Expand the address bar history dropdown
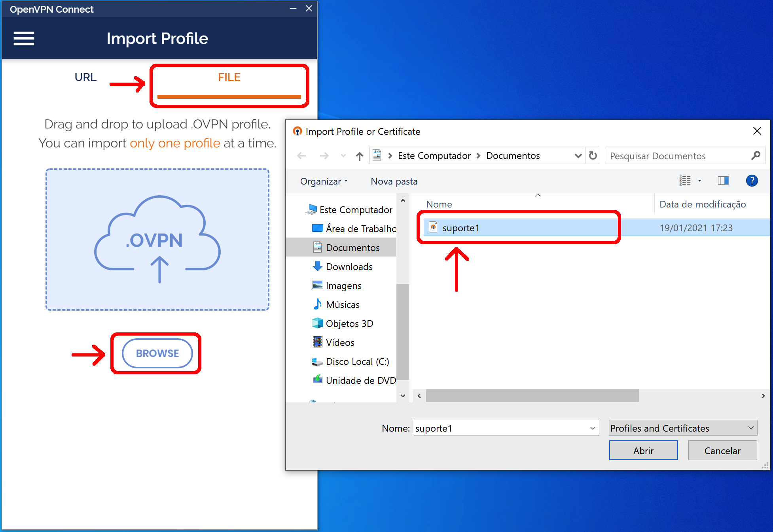Viewport: 773px width, 532px height. pyautogui.click(x=578, y=156)
